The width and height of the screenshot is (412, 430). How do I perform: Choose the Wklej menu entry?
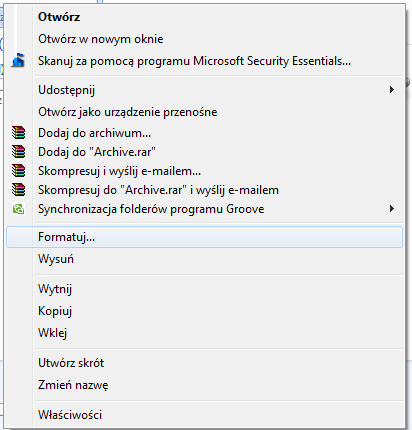tap(53, 333)
